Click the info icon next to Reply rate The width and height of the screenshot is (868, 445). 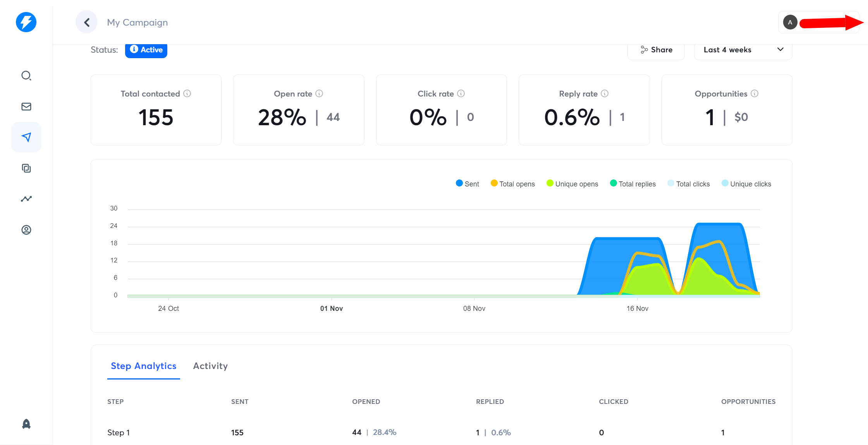tap(605, 93)
